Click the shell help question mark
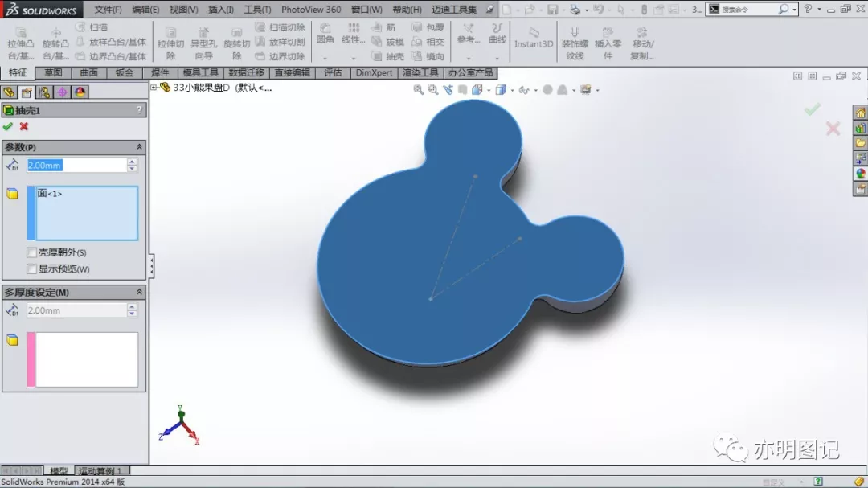868x488 pixels. 139,110
